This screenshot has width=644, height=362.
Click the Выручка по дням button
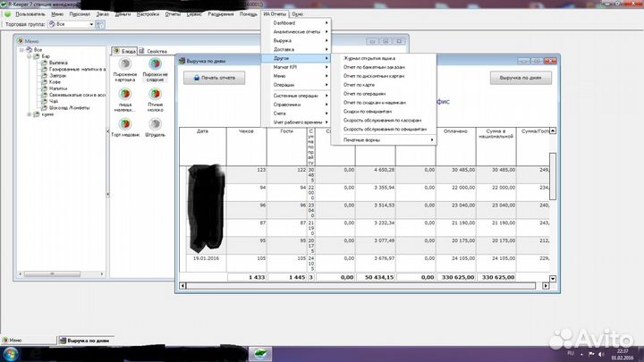(521, 78)
